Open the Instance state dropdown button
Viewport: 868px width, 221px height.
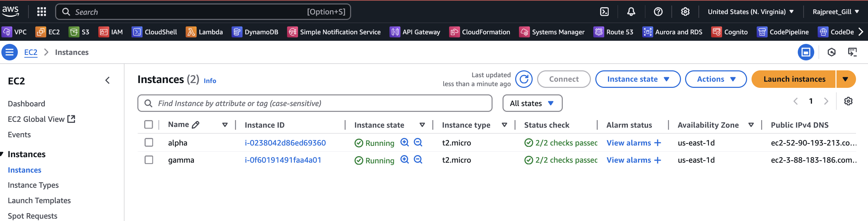point(638,79)
